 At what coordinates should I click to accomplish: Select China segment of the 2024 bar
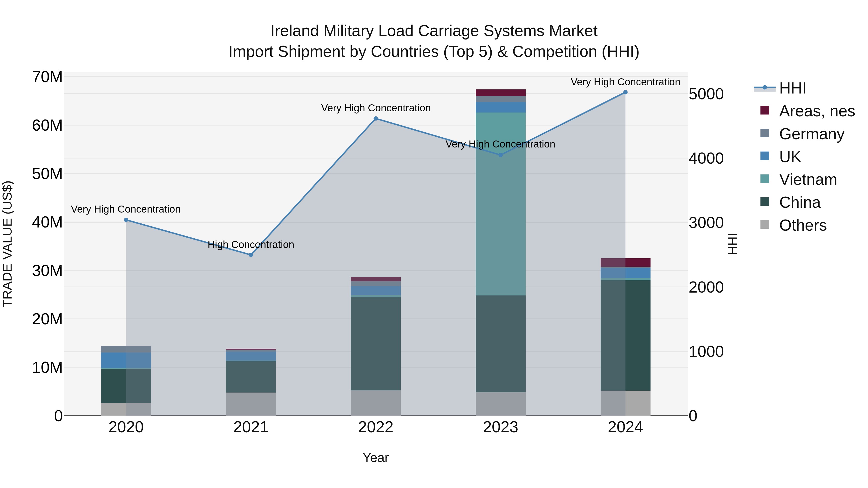tap(625, 335)
